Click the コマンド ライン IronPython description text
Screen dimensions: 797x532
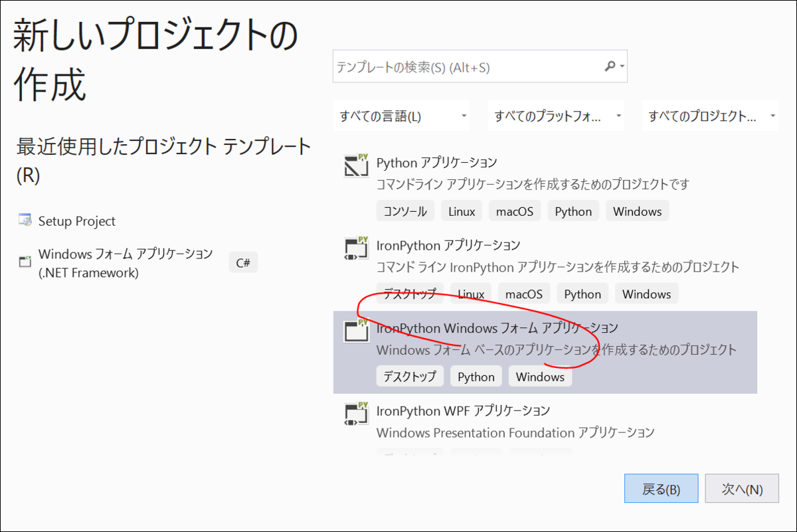click(558, 267)
